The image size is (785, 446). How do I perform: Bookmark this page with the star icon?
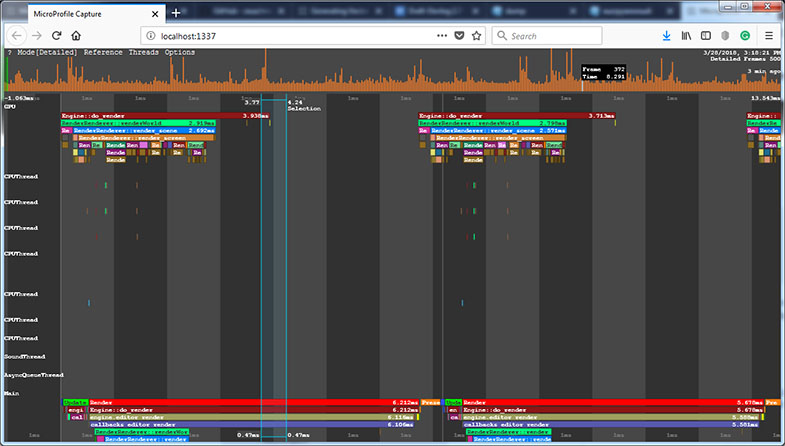(477, 35)
